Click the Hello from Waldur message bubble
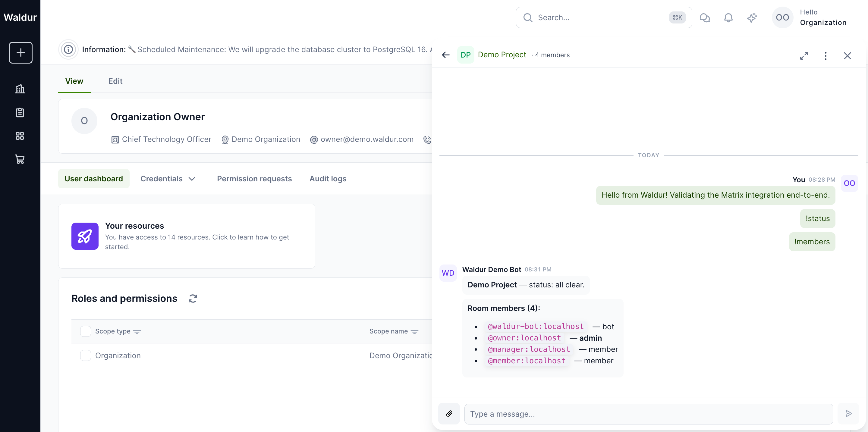 tap(715, 195)
